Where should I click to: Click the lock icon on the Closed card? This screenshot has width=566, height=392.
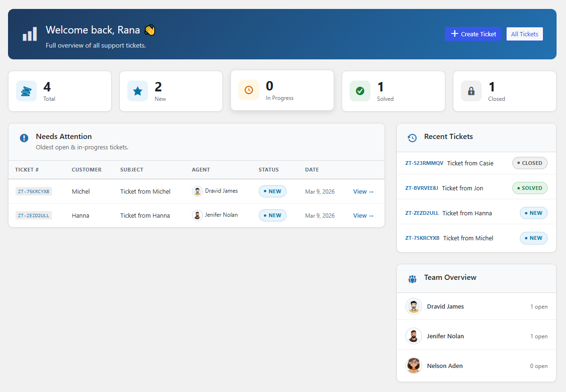pyautogui.click(x=471, y=90)
